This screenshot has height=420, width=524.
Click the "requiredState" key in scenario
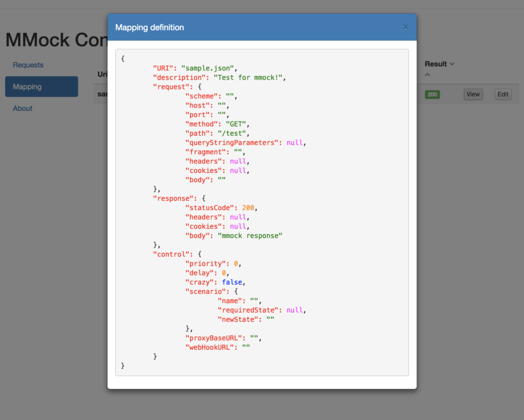pos(248,310)
